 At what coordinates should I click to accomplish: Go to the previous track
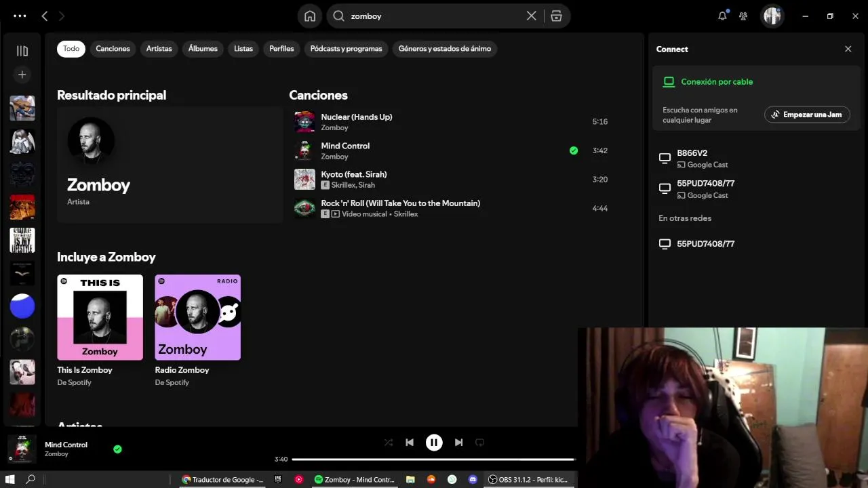click(410, 443)
